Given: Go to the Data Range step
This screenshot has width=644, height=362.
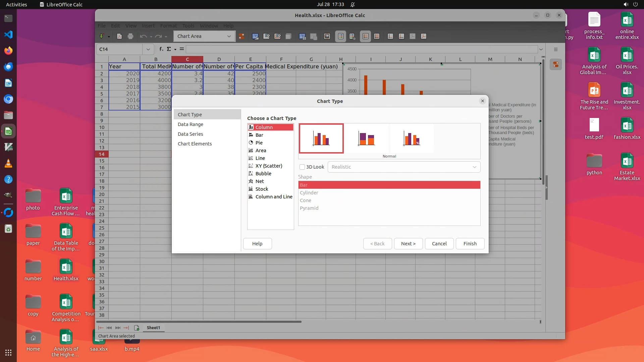Looking at the screenshot, I should tap(190, 124).
